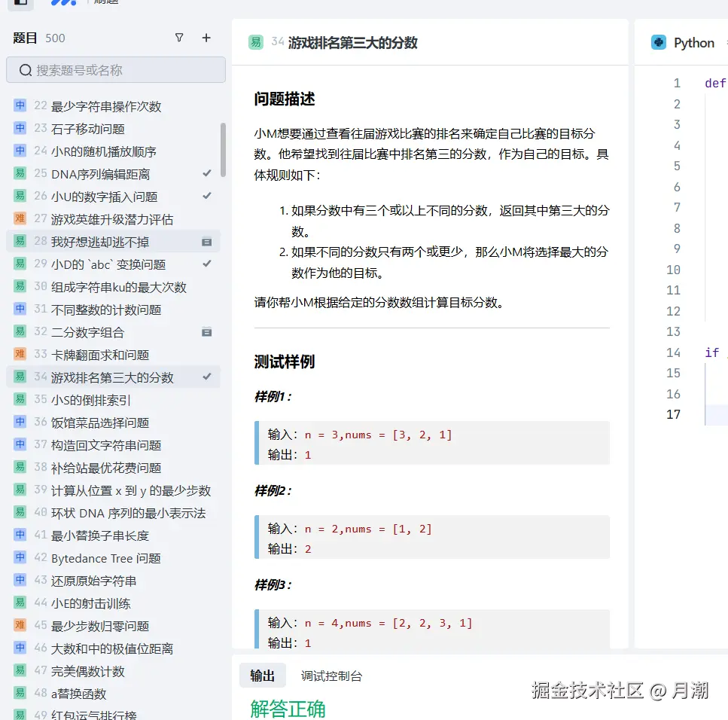The height and width of the screenshot is (720, 728).
Task: Click the 难 badge on 卡牌翻面求和问题
Action: coord(21,355)
